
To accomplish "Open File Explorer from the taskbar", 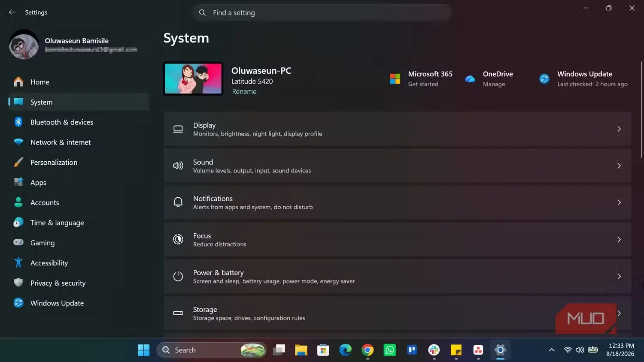I will tap(301, 350).
